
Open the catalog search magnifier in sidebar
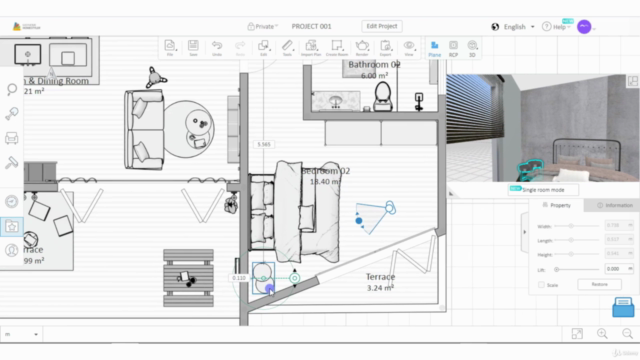(x=12, y=89)
